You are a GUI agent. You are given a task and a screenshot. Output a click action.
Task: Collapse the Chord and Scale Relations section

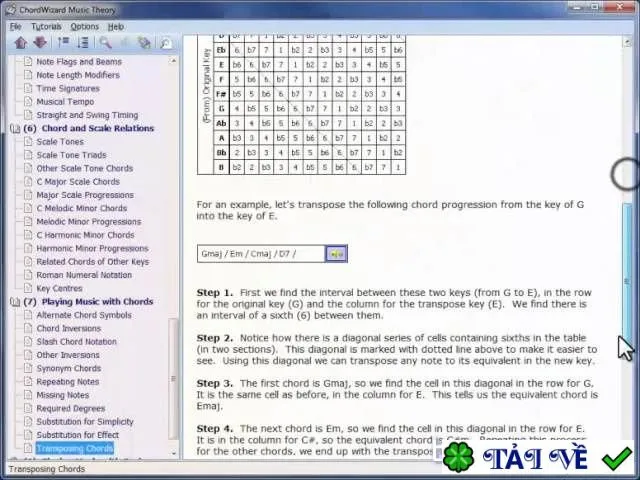tap(15, 129)
